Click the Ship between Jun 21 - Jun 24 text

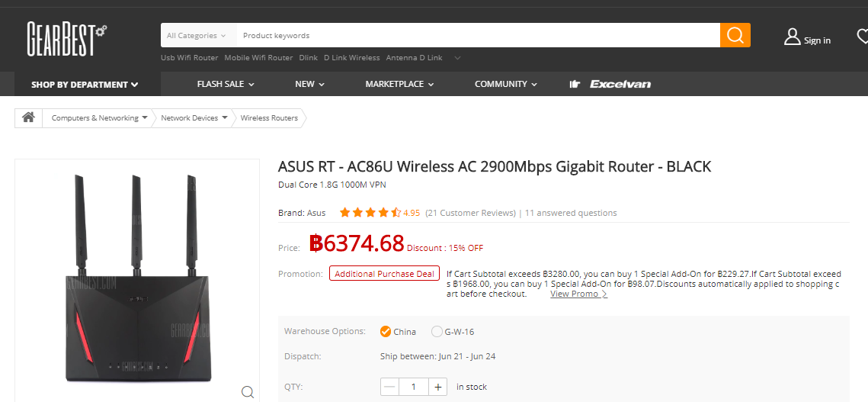pos(438,356)
